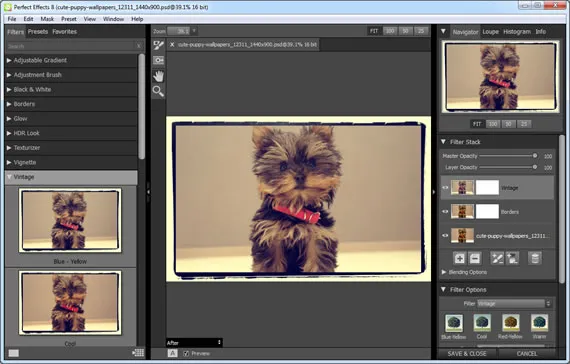Open the Zoom percentage dropdown arrow
Image resolution: width=570 pixels, height=364 pixels.
(x=194, y=31)
